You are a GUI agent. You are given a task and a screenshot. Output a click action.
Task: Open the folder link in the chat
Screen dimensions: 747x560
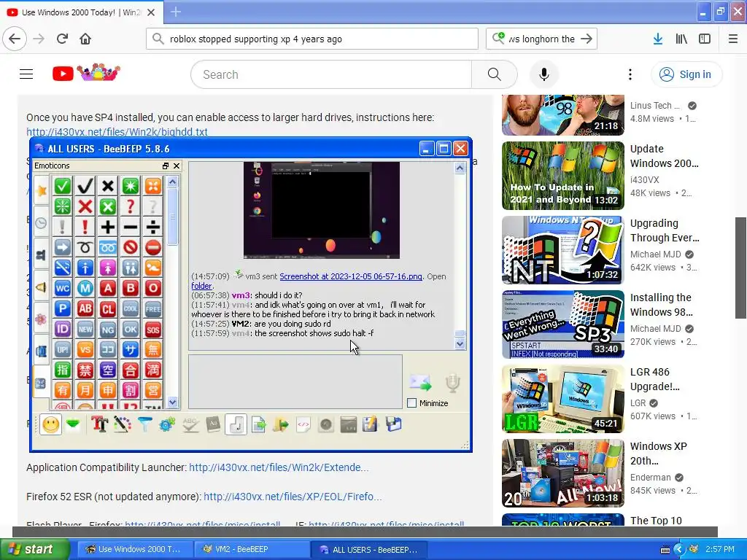pos(201,286)
